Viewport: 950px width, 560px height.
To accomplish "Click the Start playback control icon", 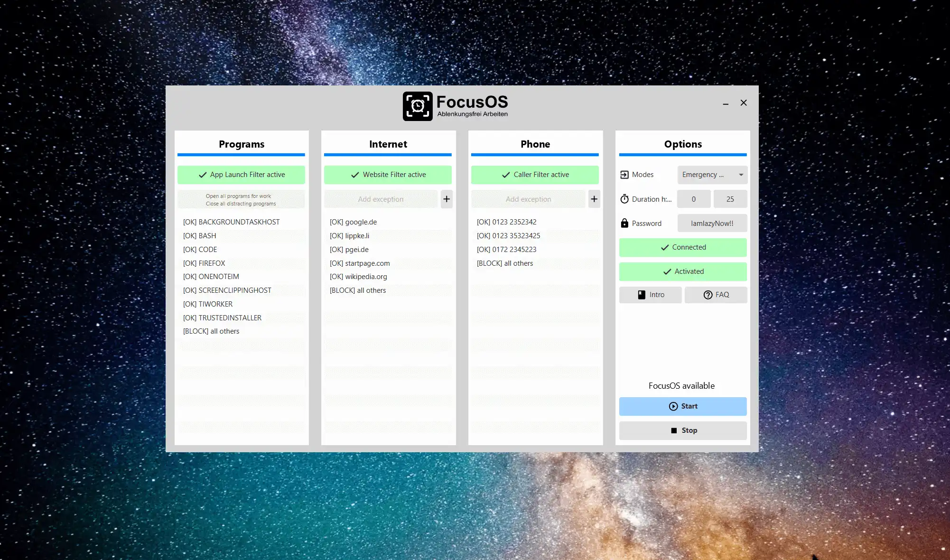I will 672,406.
